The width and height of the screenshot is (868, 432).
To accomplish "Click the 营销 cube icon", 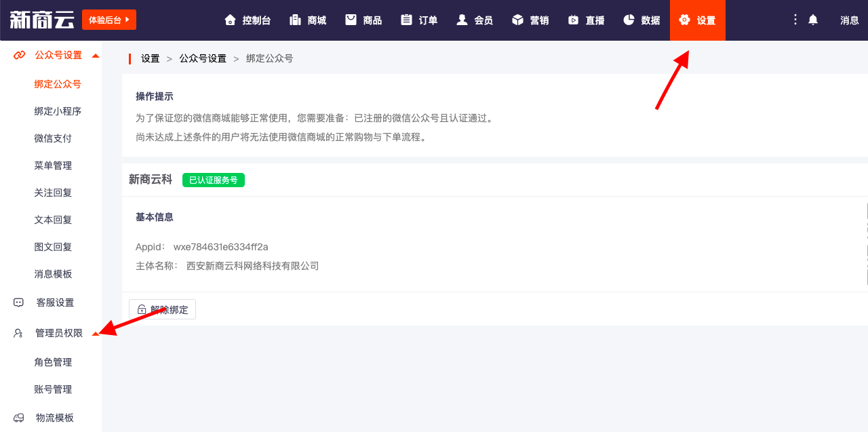I will pyautogui.click(x=517, y=20).
